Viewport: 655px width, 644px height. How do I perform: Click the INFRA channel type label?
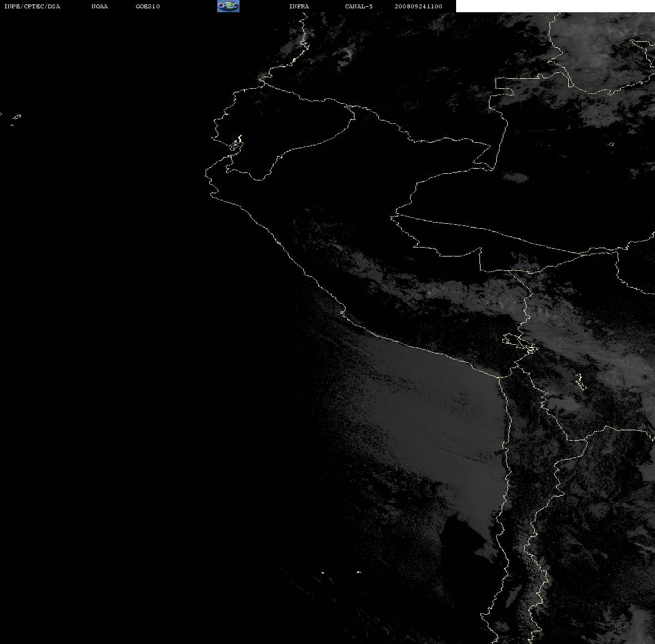point(299,6)
